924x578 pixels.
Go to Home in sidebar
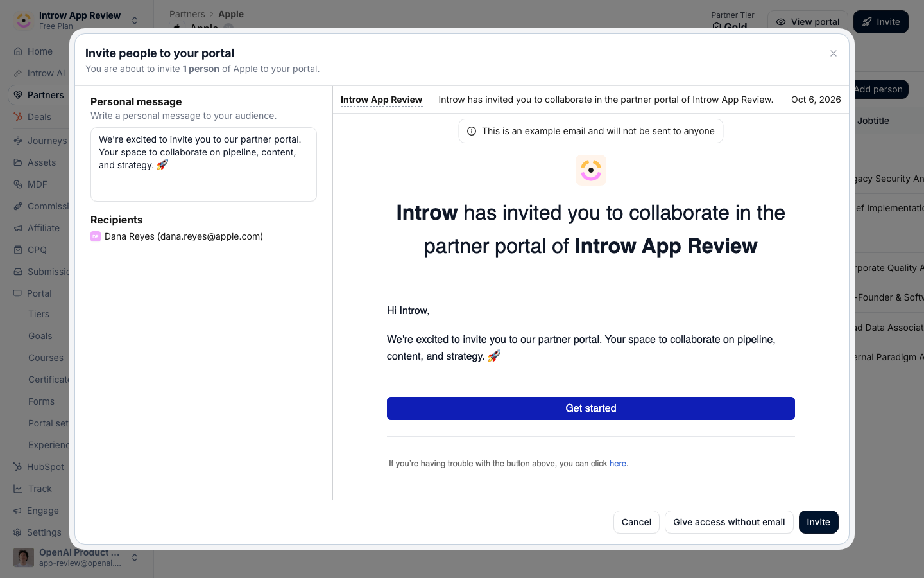point(40,51)
